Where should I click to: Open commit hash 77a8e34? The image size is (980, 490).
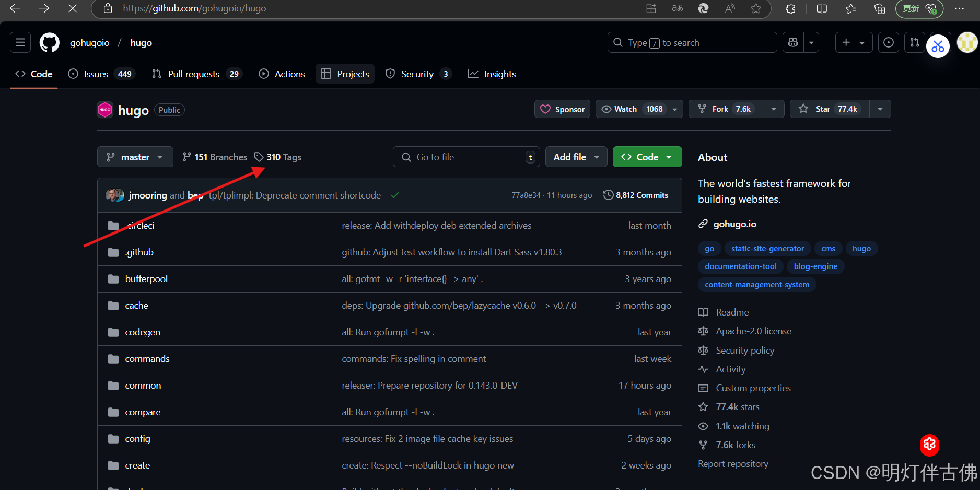tap(526, 195)
